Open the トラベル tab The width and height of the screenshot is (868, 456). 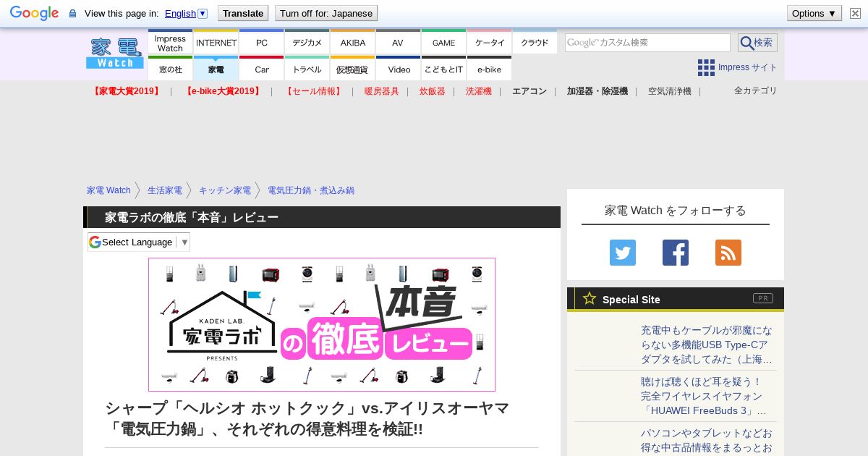pyautogui.click(x=307, y=69)
